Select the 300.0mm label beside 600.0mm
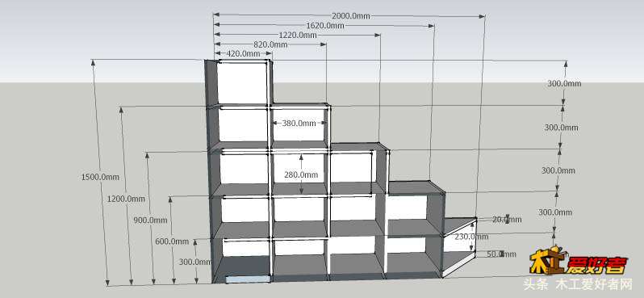 click(195, 262)
